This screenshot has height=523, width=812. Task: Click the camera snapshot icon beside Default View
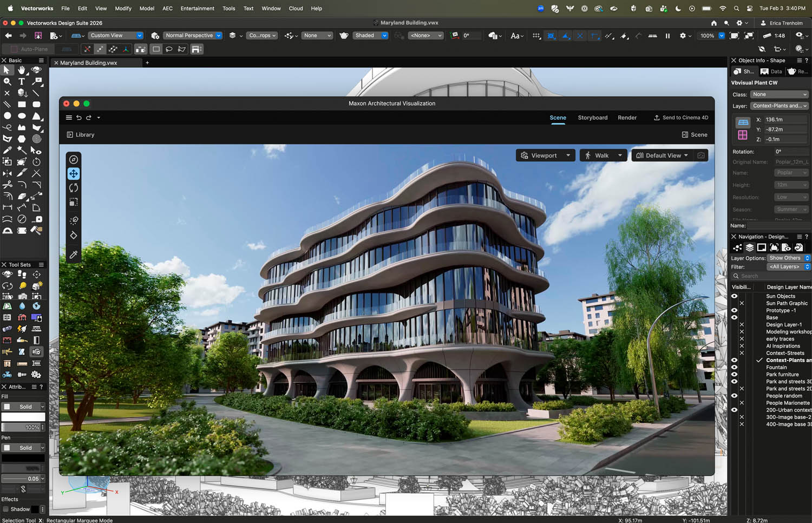click(701, 155)
